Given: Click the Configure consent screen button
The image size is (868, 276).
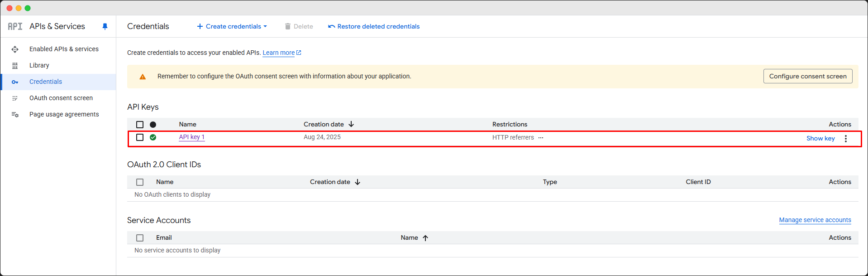Looking at the screenshot, I should [808, 76].
